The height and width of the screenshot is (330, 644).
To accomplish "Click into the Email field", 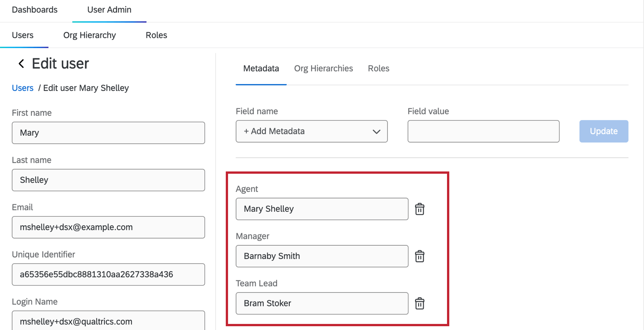I will tap(108, 227).
